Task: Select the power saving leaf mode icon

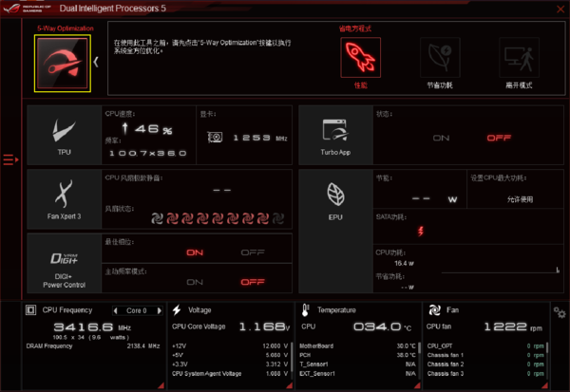Action: pyautogui.click(x=440, y=57)
